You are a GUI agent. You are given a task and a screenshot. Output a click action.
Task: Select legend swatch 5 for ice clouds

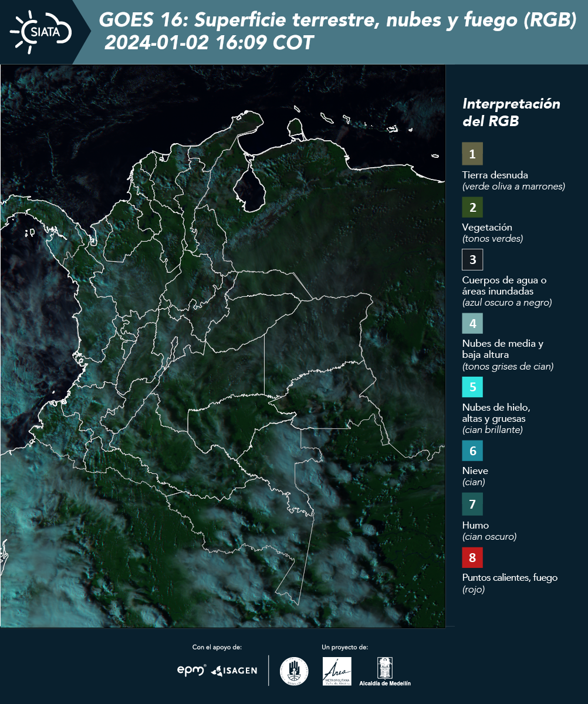tap(472, 387)
